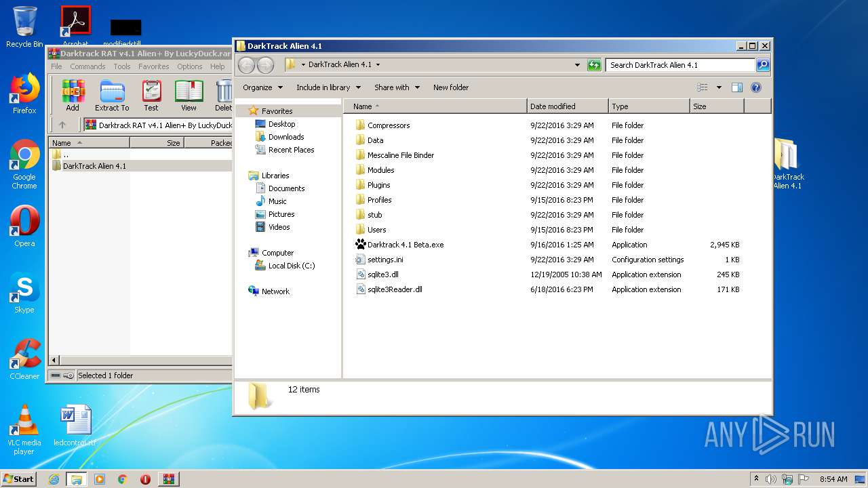Click the Change your view icon
The image size is (868, 488).
703,87
